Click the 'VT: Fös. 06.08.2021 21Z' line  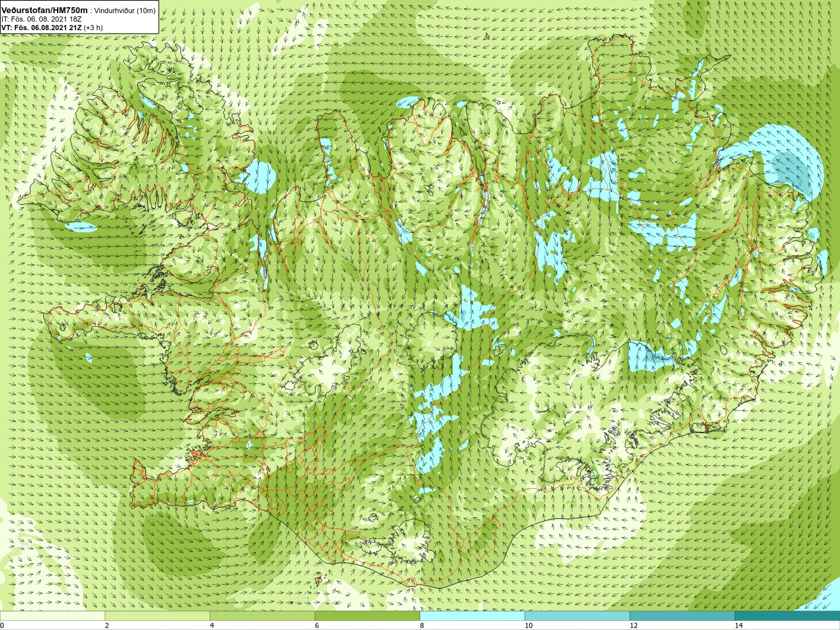click(41, 28)
